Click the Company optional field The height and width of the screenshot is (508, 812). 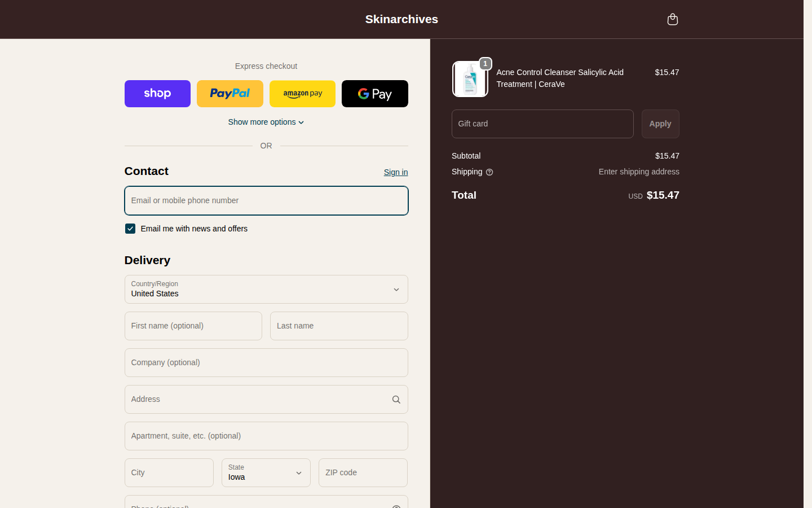click(266, 363)
